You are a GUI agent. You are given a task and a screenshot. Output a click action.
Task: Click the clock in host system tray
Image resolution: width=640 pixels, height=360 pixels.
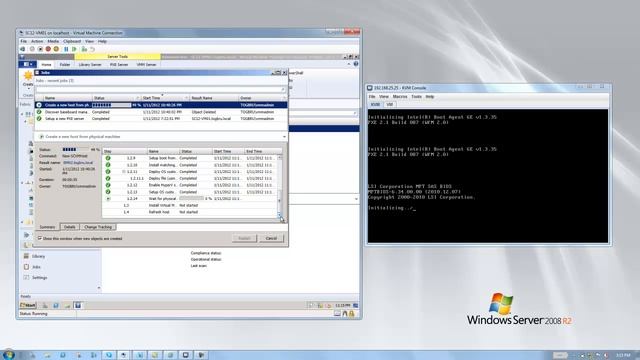tap(623, 355)
